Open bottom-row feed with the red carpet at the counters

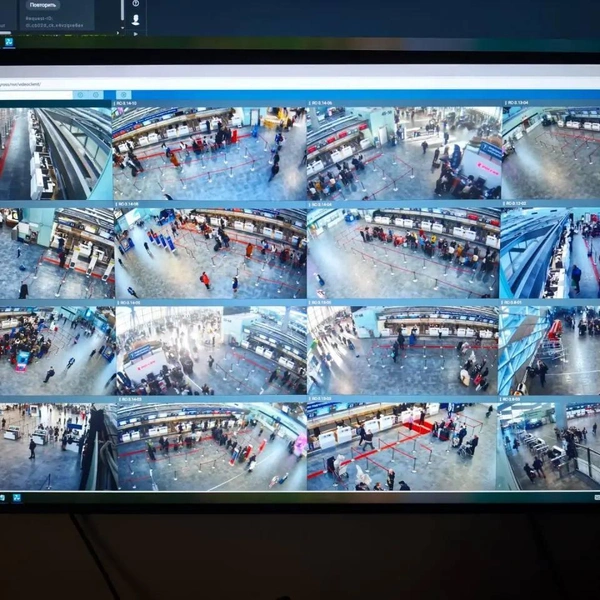tap(402, 447)
